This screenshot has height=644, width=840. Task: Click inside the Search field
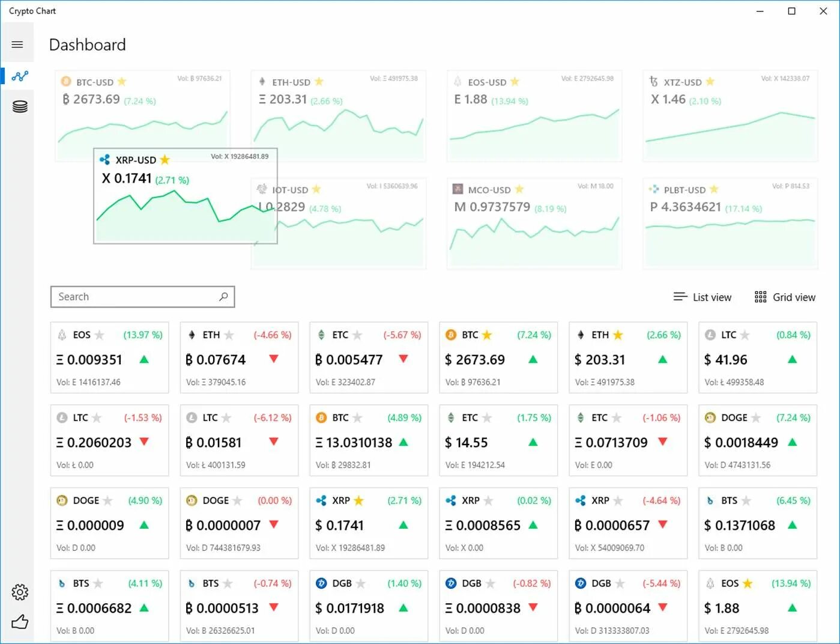(x=120, y=296)
